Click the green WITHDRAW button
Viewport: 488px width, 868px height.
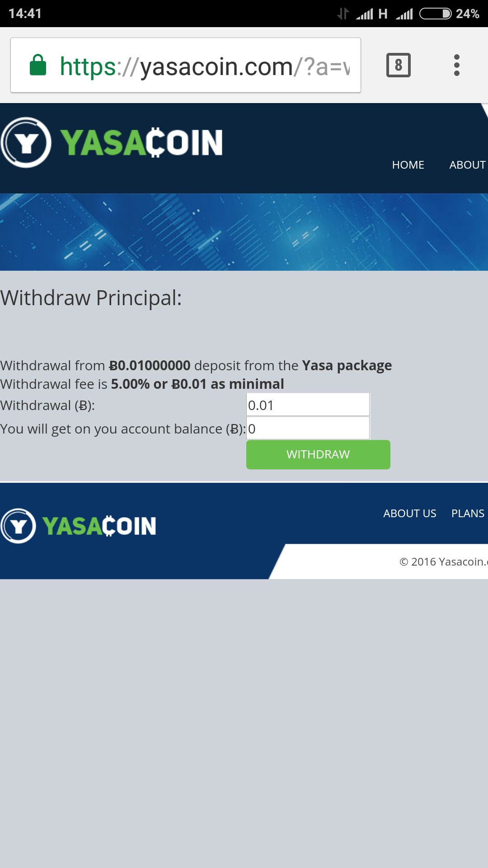(318, 454)
